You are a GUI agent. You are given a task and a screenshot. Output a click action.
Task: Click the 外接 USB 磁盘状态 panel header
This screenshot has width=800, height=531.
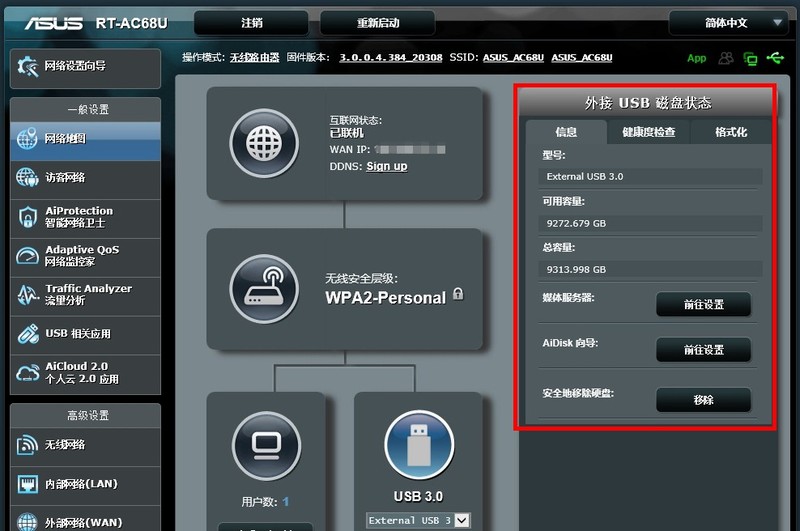coord(647,103)
